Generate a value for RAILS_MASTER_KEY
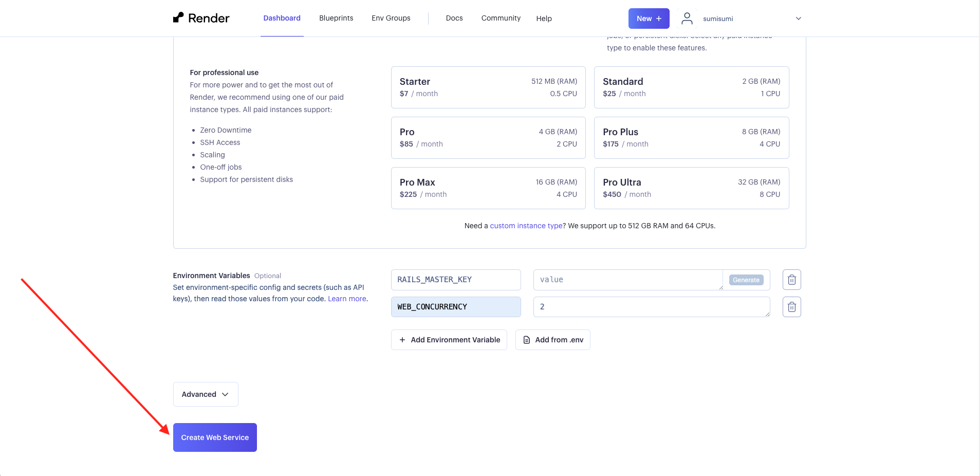 click(746, 280)
